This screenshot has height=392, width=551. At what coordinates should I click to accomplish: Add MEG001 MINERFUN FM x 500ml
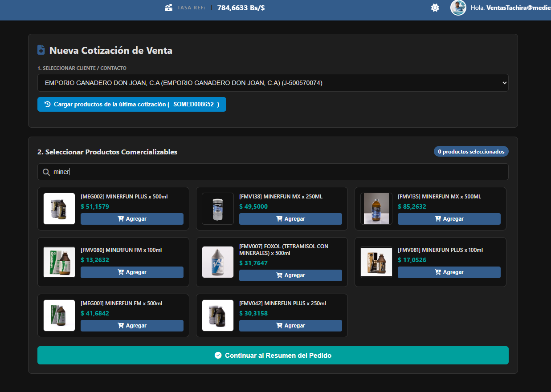(x=132, y=326)
